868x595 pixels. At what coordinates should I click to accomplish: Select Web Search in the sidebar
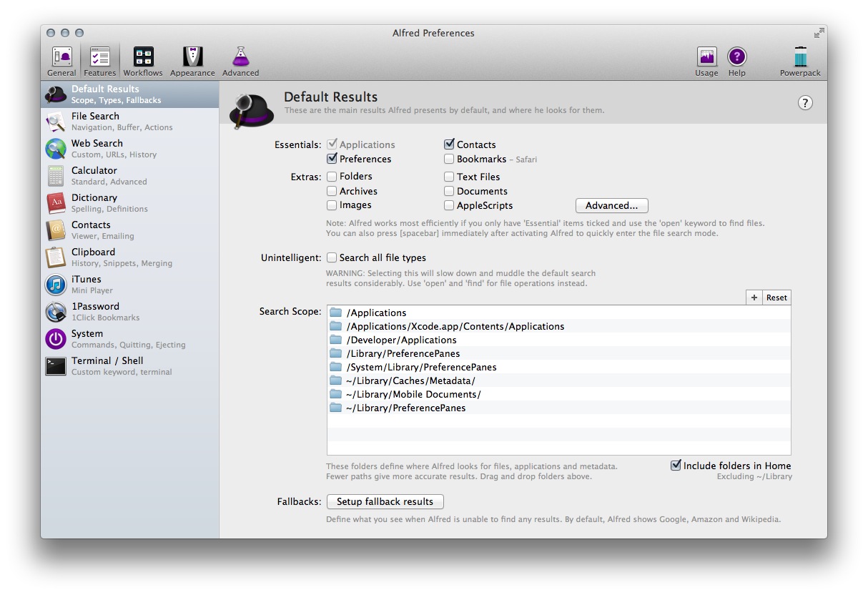click(x=130, y=149)
